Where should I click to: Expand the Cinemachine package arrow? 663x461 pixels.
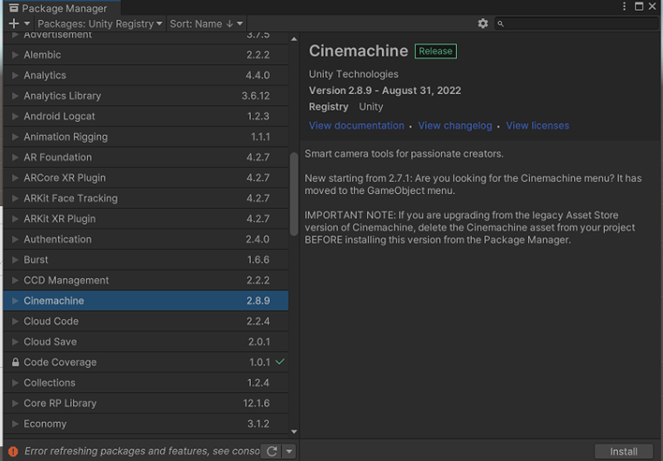pyautogui.click(x=15, y=301)
